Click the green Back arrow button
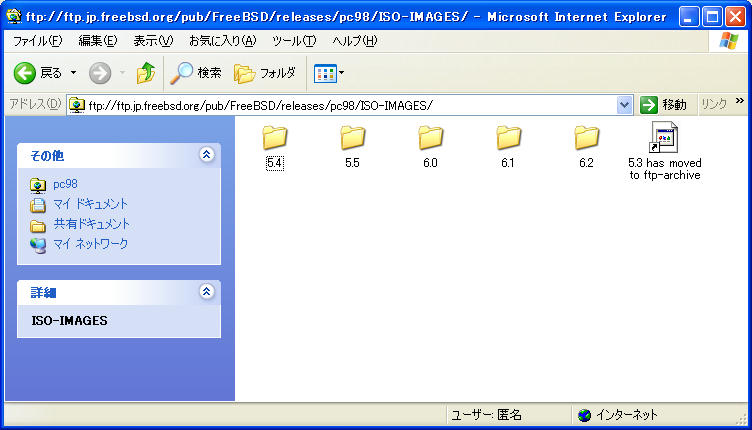This screenshot has width=752, height=430. tap(24, 73)
